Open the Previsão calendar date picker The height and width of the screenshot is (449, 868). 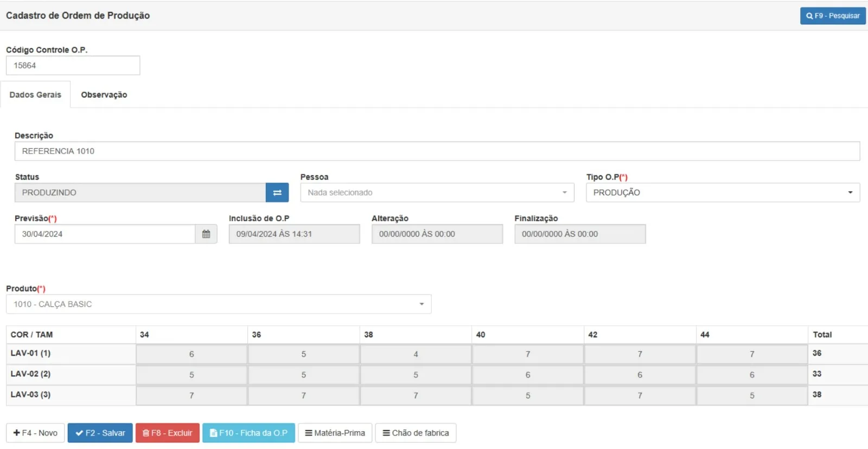[x=206, y=234]
